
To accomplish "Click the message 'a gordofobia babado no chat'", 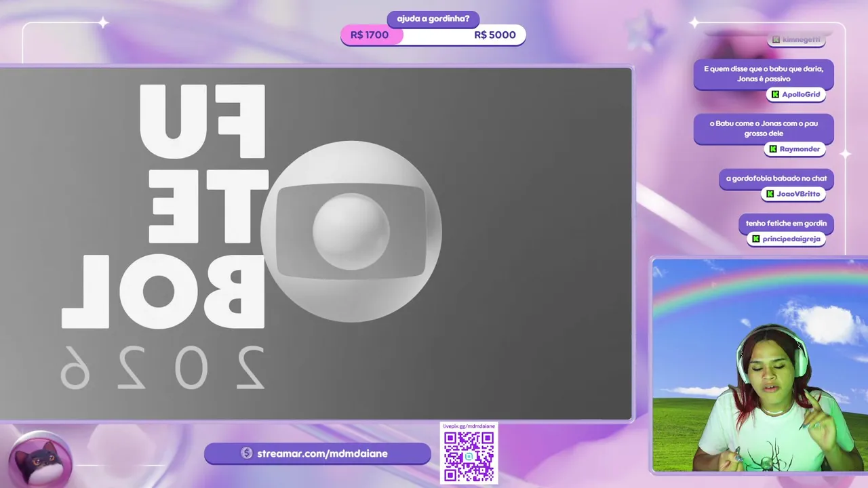I will pos(776,179).
